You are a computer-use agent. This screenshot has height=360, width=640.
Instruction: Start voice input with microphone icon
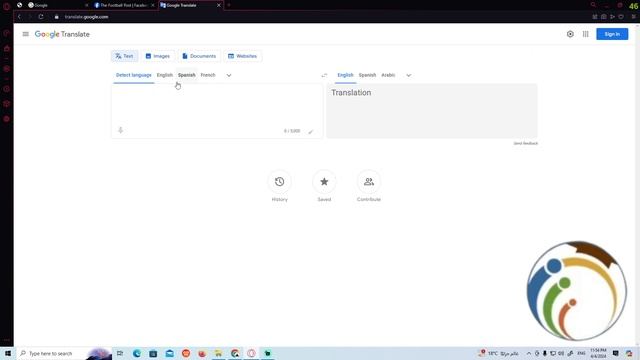pos(120,130)
